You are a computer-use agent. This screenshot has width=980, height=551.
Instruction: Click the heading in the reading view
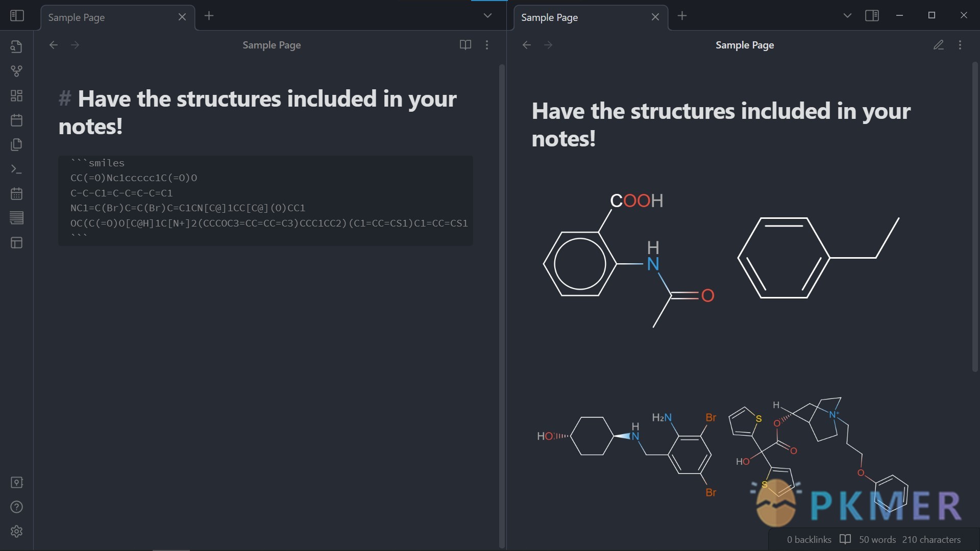point(721,124)
